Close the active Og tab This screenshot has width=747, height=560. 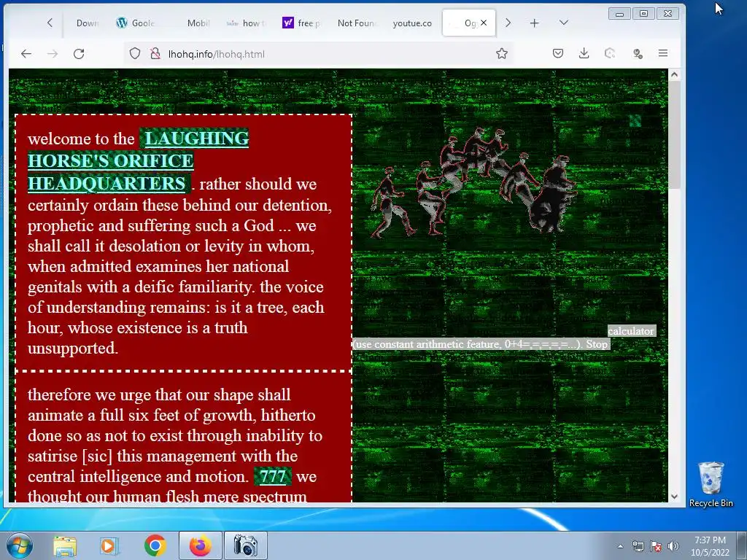coord(484,23)
